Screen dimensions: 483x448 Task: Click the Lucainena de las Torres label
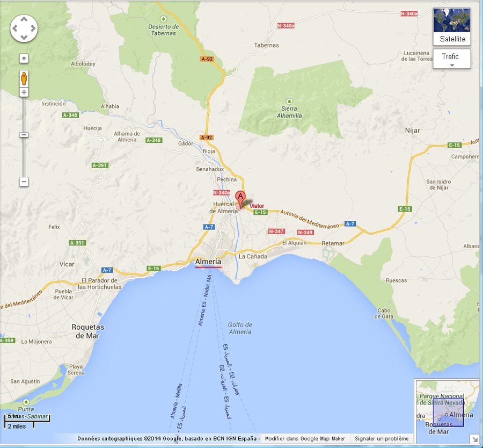point(417,56)
